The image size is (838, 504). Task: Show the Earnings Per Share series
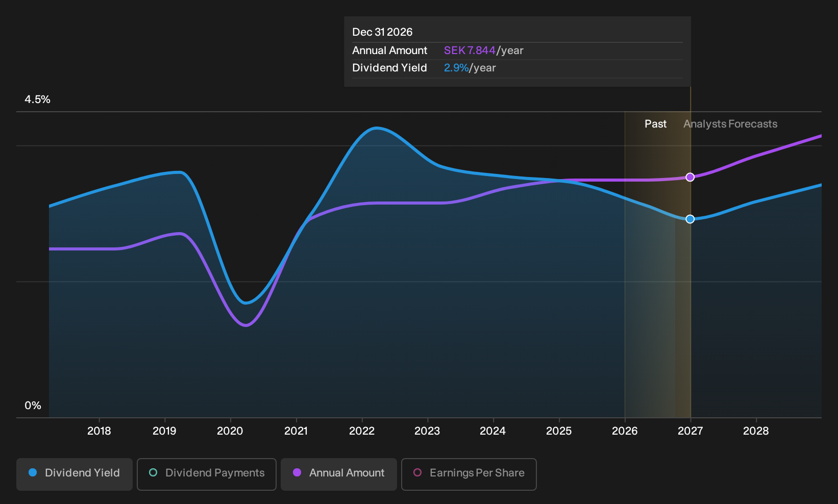[x=469, y=474]
